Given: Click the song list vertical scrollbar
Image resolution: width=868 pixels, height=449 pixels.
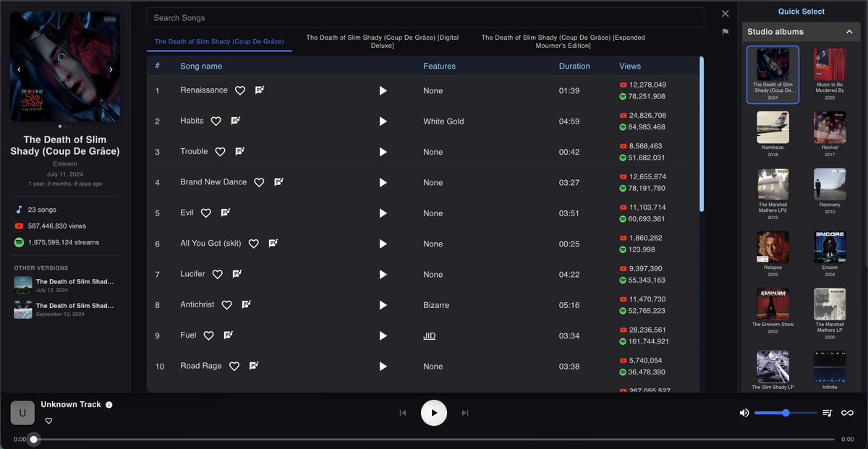Looking at the screenshot, I should coord(701,134).
